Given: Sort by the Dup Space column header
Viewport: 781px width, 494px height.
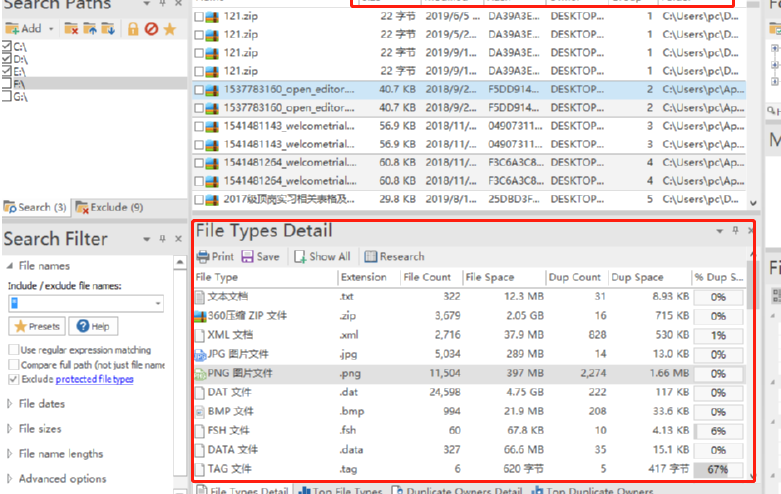Looking at the screenshot, I should pos(651,277).
